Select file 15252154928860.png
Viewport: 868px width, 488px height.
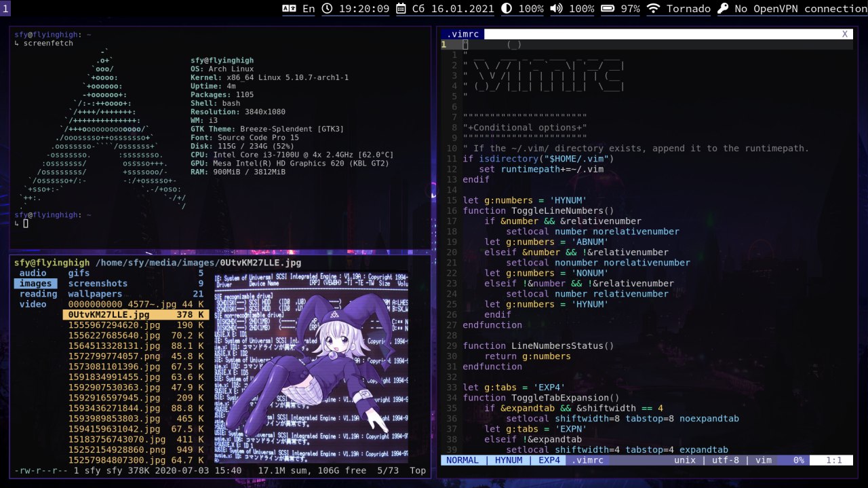click(x=136, y=450)
